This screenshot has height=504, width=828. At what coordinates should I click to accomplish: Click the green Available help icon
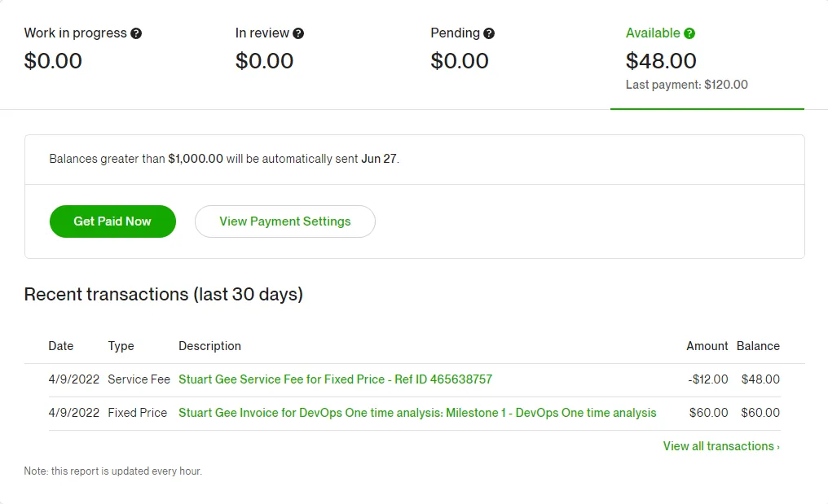pos(689,33)
